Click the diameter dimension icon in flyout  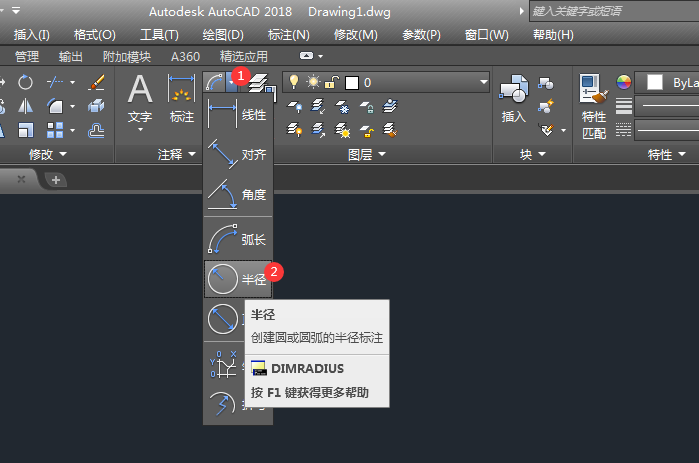pos(222,319)
